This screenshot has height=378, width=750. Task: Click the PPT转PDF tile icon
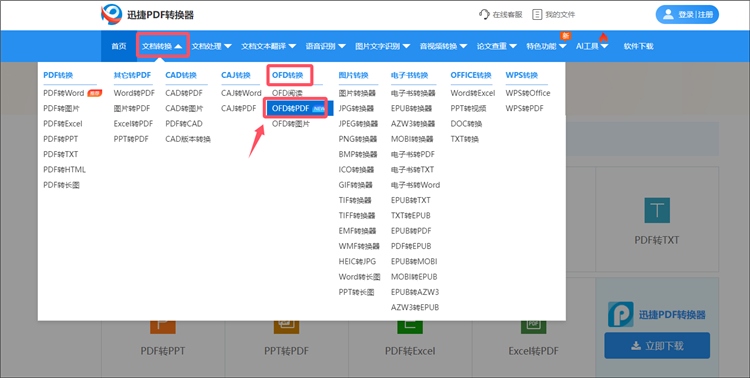[286, 327]
